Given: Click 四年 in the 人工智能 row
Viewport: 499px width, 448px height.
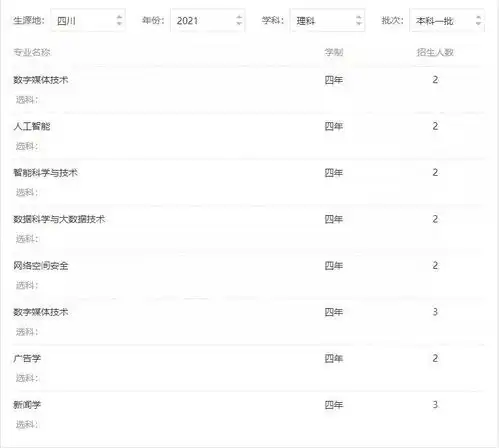Looking at the screenshot, I should pyautogui.click(x=334, y=126).
